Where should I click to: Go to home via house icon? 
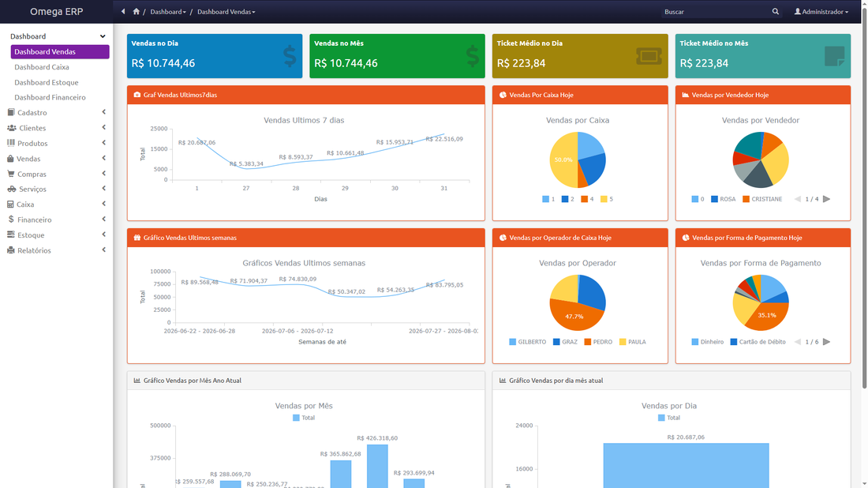coord(137,12)
